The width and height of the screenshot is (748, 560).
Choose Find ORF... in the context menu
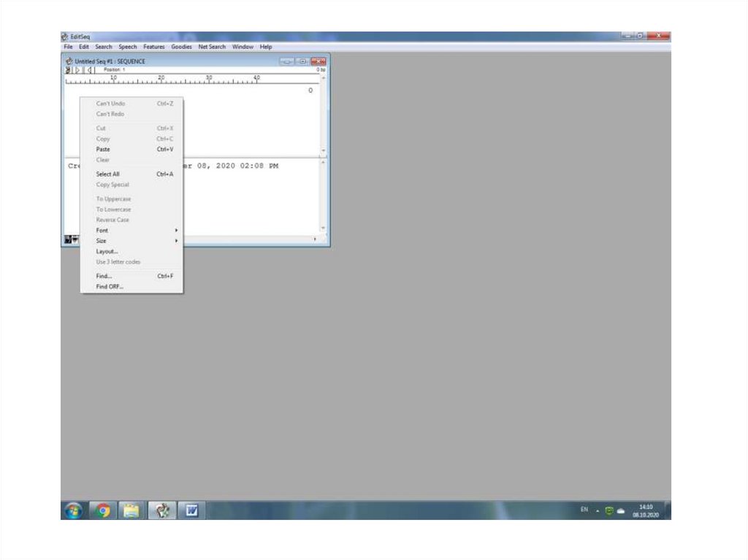pos(132,287)
